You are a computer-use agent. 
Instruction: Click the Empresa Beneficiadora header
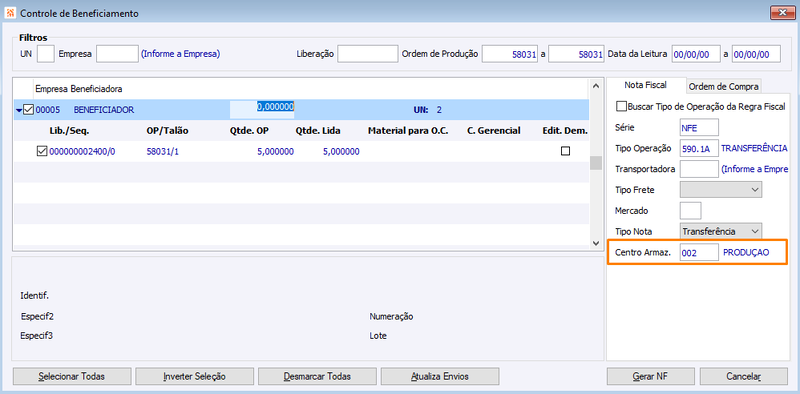(x=79, y=89)
